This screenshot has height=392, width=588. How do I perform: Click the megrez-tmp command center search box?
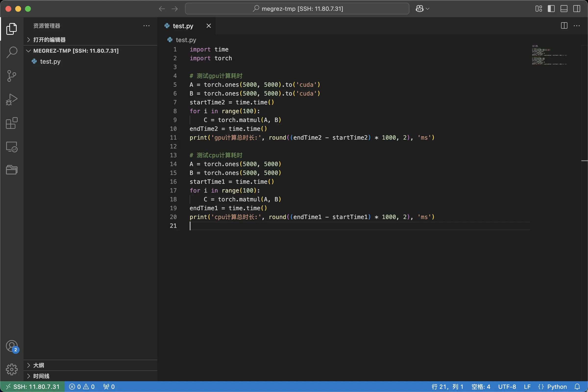[297, 9]
